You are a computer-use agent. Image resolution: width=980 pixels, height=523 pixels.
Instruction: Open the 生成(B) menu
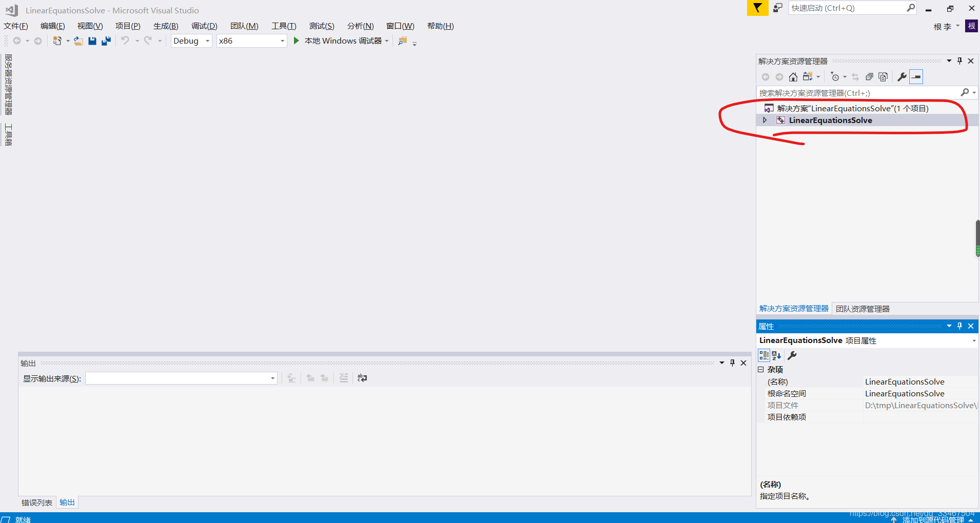tap(166, 26)
